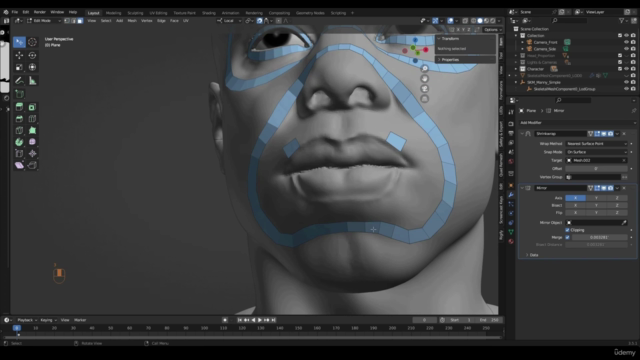The image size is (640, 360).
Task: Expand the Character collection in outliner
Action: tap(516, 69)
